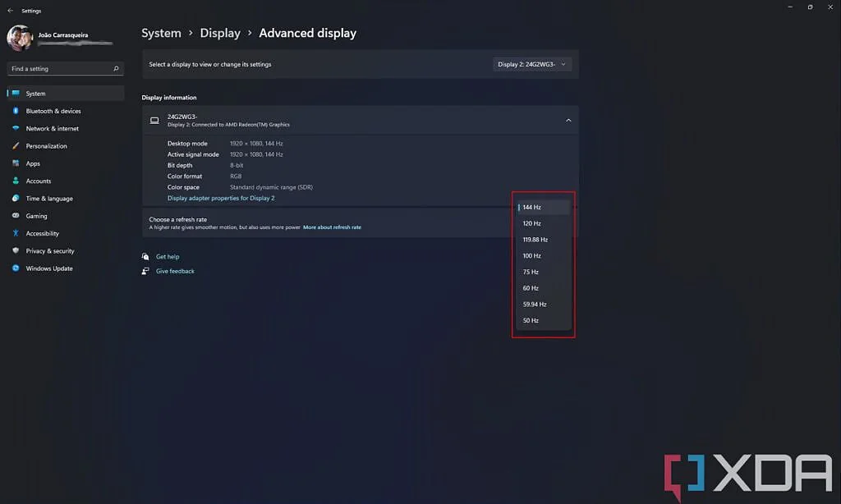Click the João Carrasqueira user name

[62, 34]
